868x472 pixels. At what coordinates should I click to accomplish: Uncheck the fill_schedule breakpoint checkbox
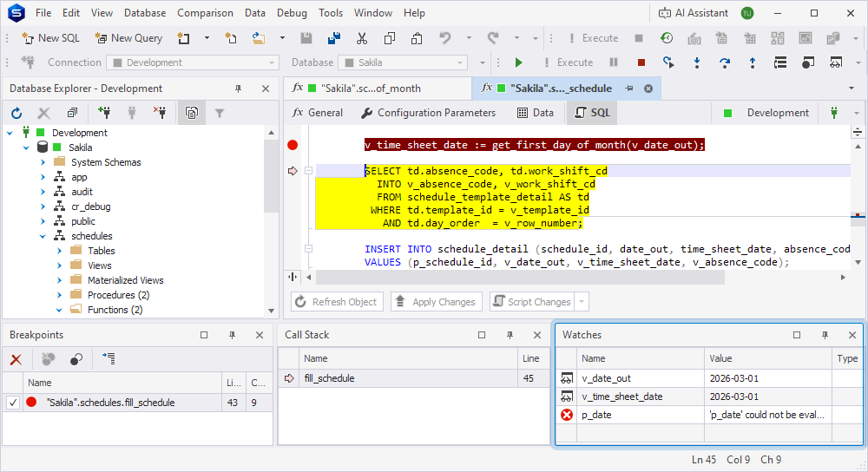(x=13, y=403)
